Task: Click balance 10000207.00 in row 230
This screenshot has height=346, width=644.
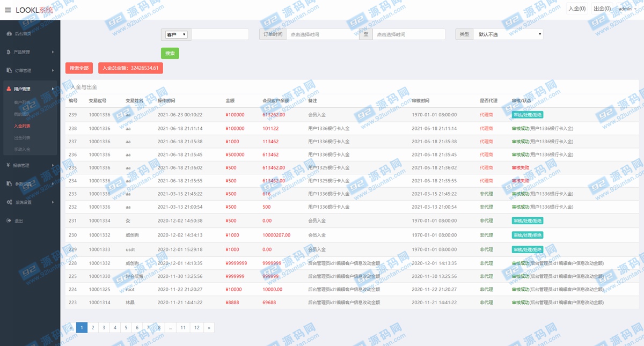Action: 276,235
